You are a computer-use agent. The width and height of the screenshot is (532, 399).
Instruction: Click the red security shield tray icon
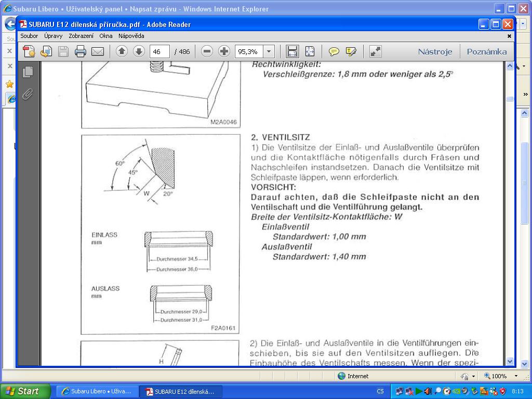502,391
